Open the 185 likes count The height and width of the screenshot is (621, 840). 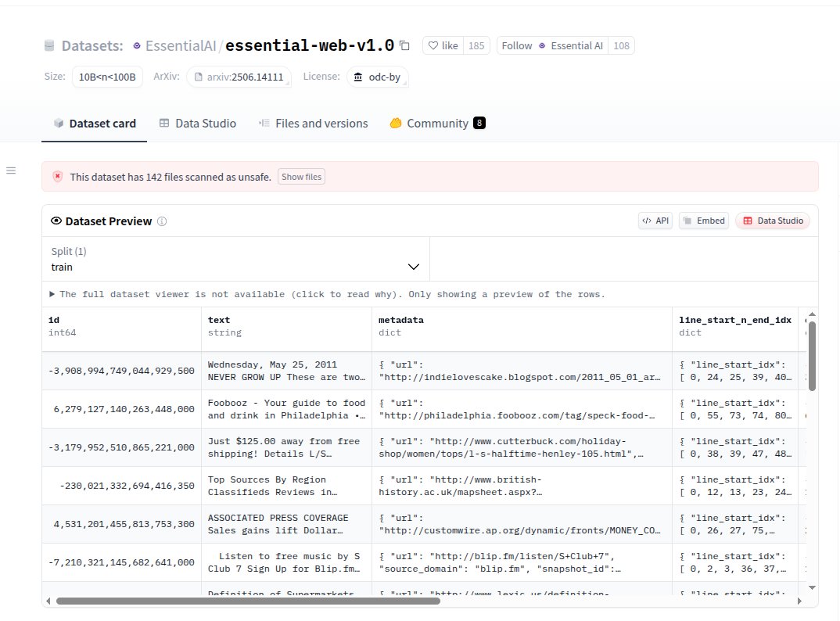[x=476, y=45]
